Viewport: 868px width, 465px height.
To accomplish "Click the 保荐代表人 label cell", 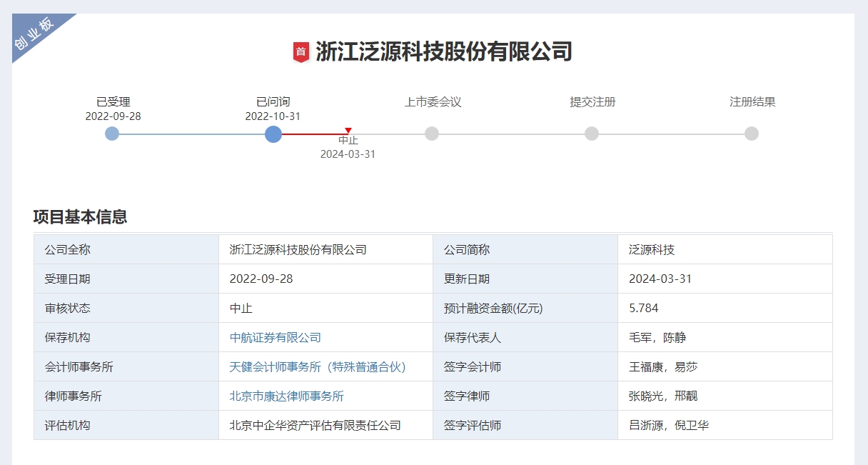I will [x=525, y=338].
